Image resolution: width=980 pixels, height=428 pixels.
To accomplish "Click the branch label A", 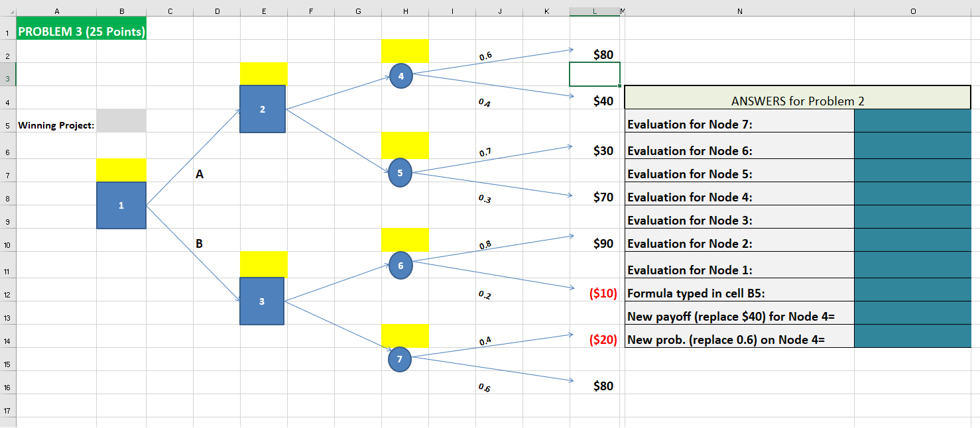I will click(200, 174).
